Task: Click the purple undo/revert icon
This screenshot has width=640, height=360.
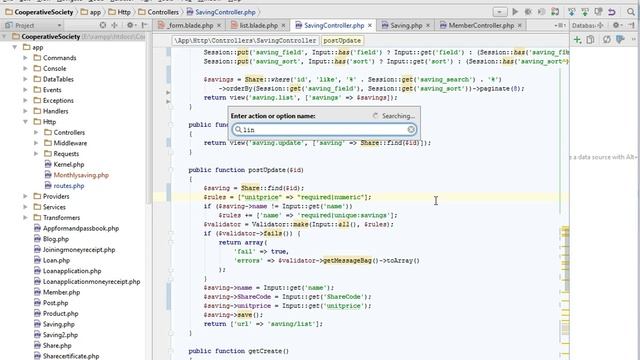Action: (611, 12)
